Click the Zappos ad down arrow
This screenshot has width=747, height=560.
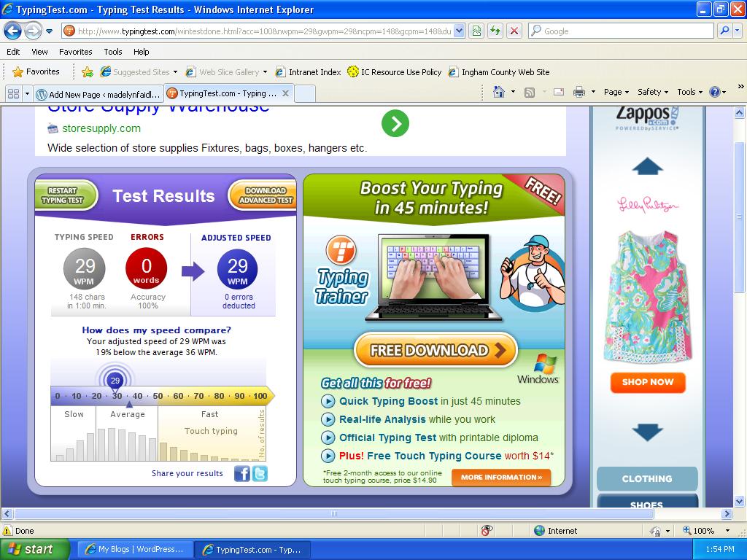(x=648, y=432)
